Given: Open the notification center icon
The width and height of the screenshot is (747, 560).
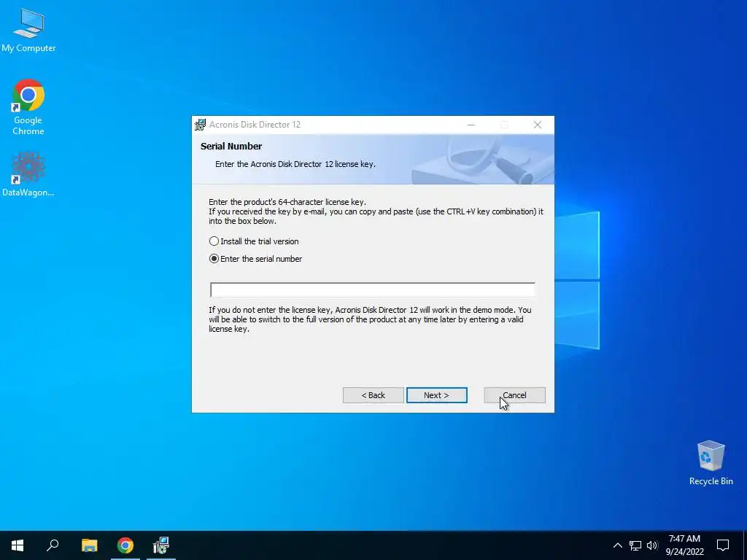Looking at the screenshot, I should [x=723, y=545].
